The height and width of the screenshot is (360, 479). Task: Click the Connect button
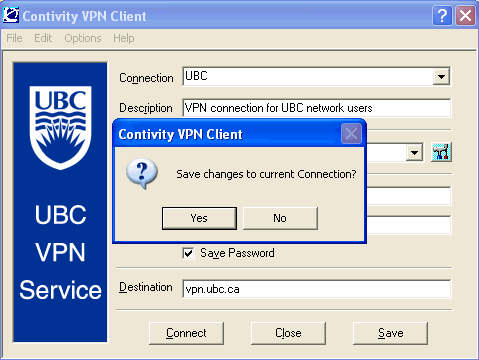[x=186, y=333]
